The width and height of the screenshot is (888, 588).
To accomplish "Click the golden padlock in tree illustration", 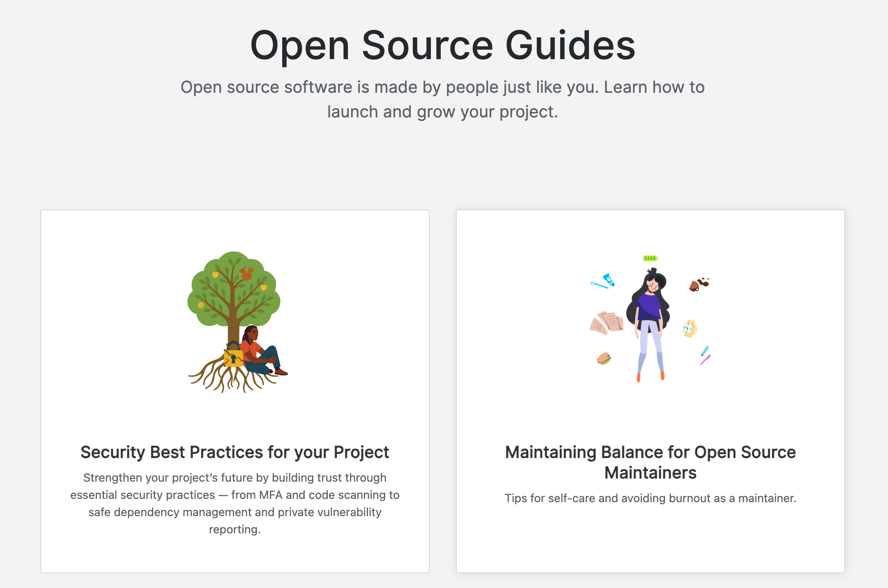I will click(x=233, y=357).
